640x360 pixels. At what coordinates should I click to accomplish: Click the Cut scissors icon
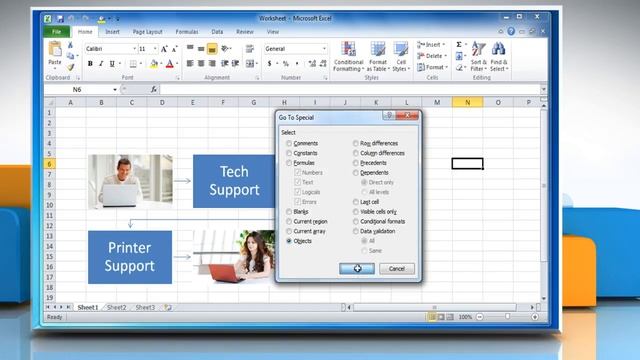point(70,45)
